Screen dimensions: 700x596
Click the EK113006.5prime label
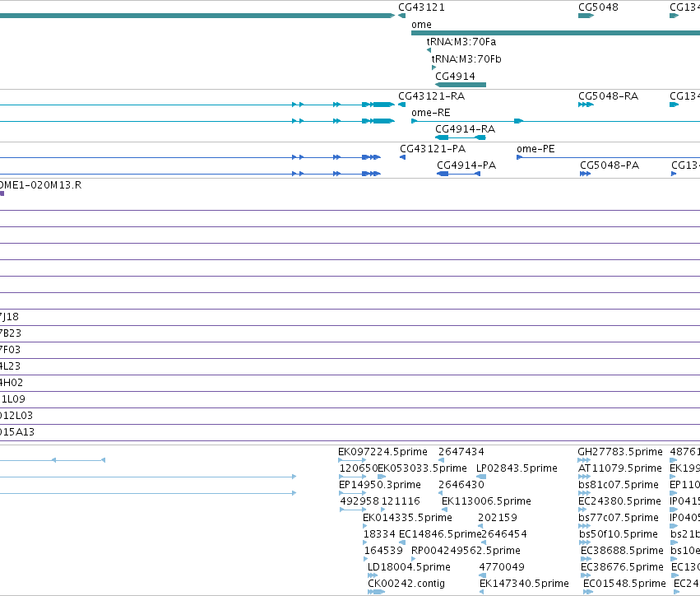tap(486, 501)
